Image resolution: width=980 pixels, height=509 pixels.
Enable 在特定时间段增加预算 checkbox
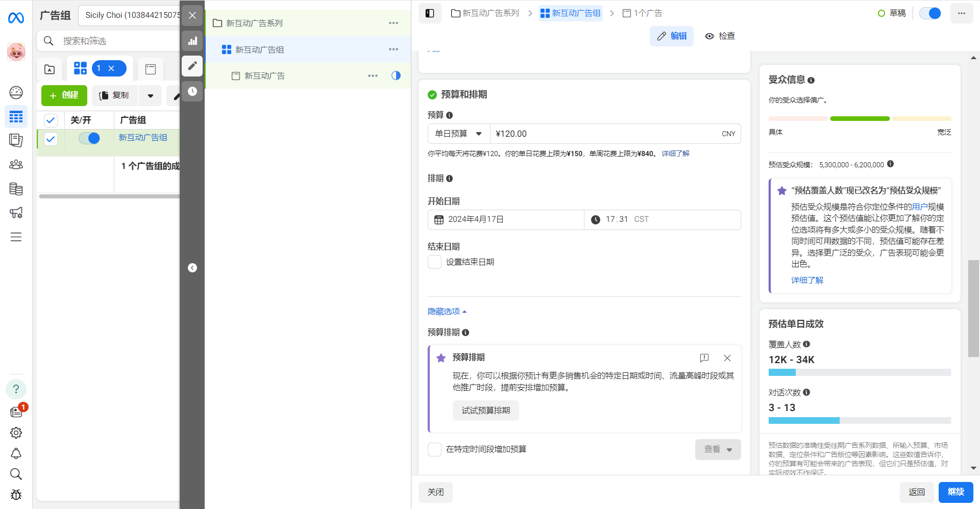[434, 449]
